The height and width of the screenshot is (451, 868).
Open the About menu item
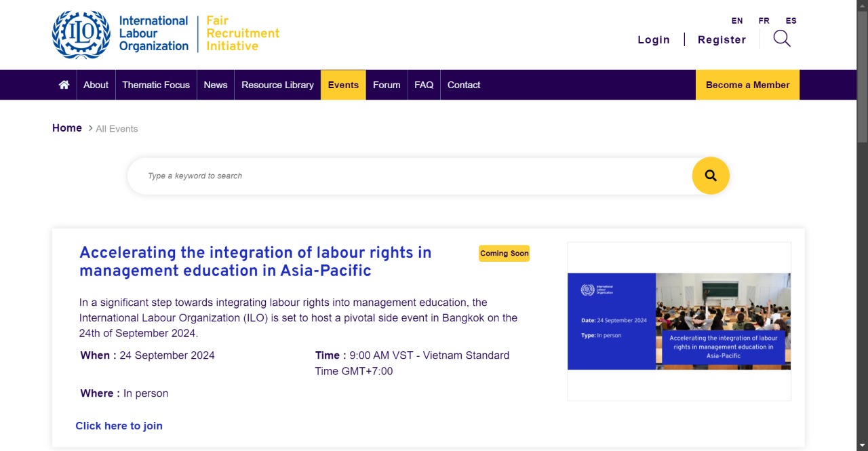click(96, 85)
